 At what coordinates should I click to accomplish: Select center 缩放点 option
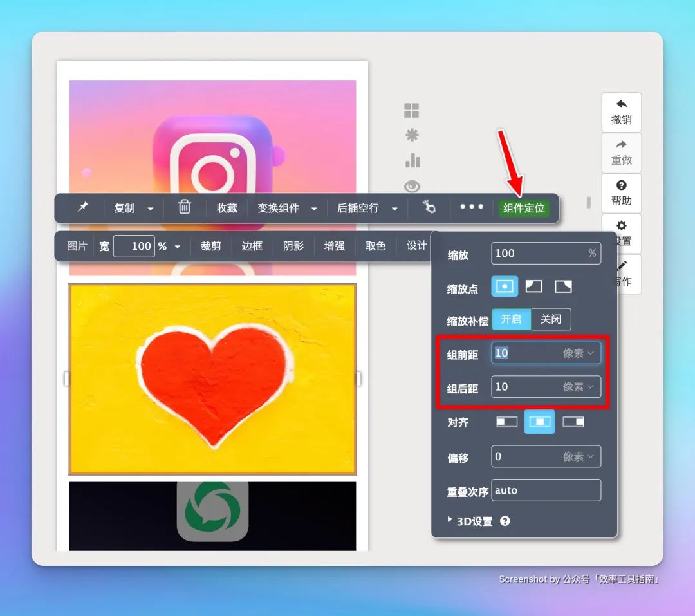click(505, 286)
